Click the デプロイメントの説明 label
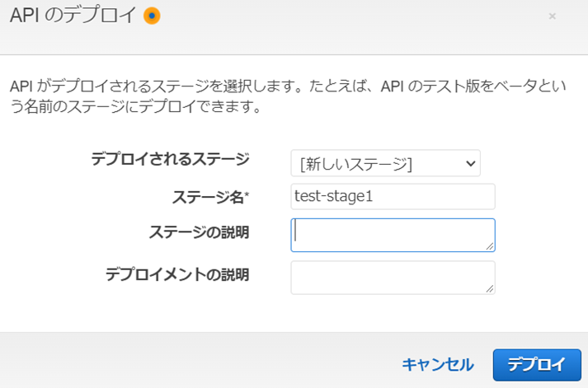This screenshot has width=588, height=388. coord(177,273)
